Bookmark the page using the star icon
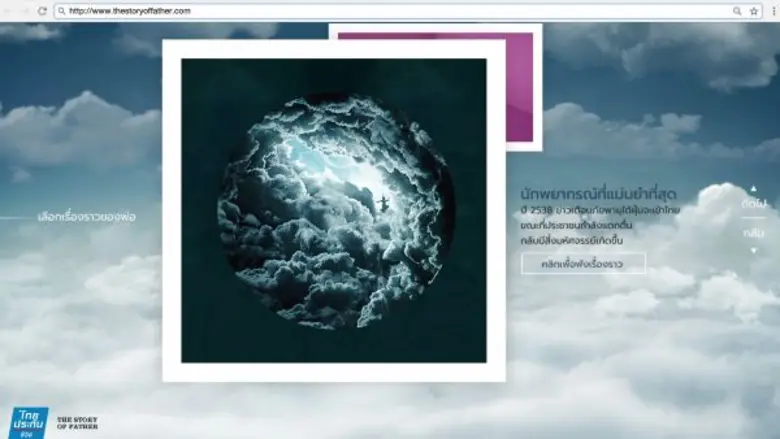 pos(752,11)
